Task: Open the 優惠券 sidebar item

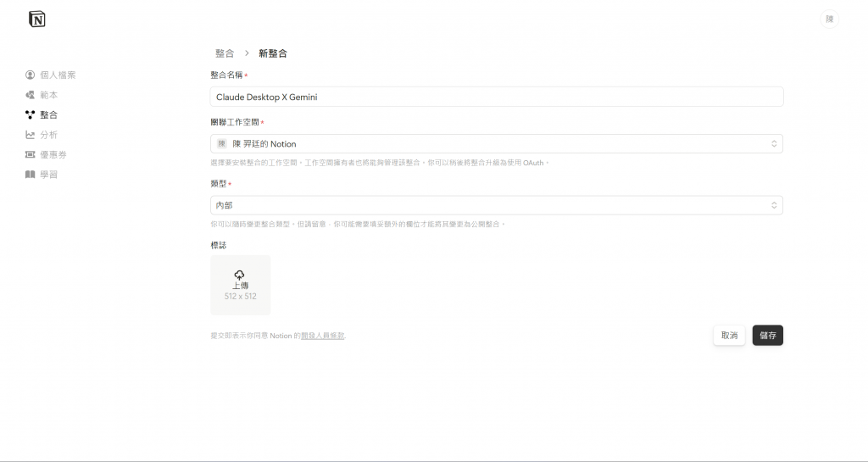Action: (46, 154)
